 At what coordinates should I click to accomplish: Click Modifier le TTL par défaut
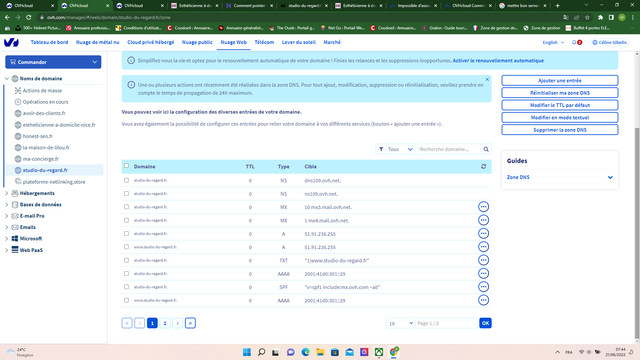pyautogui.click(x=560, y=105)
